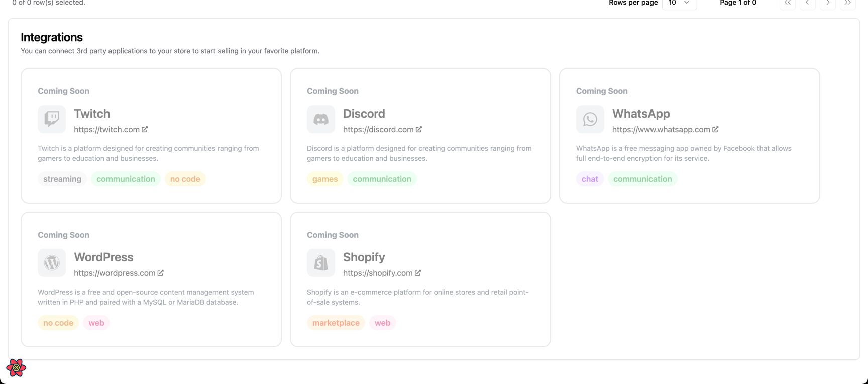Click external-link icon beside shopify.com URL
Viewport: 868px width, 384px height.
(418, 273)
